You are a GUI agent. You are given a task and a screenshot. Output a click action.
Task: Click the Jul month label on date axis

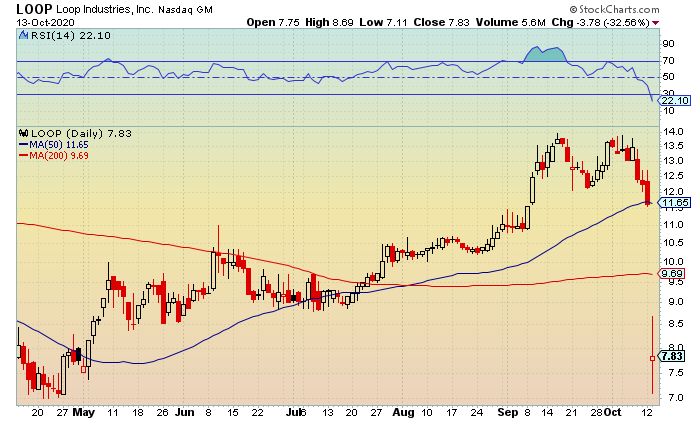tap(294, 413)
